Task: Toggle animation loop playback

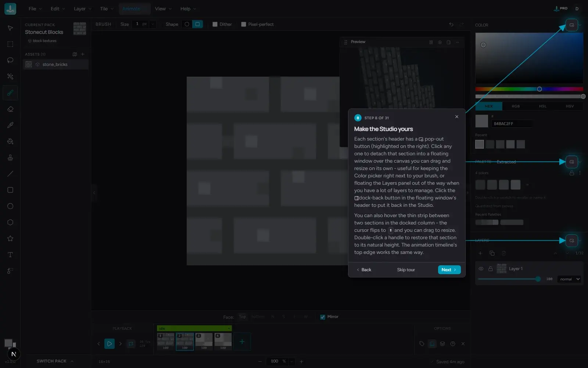Action: (131, 344)
